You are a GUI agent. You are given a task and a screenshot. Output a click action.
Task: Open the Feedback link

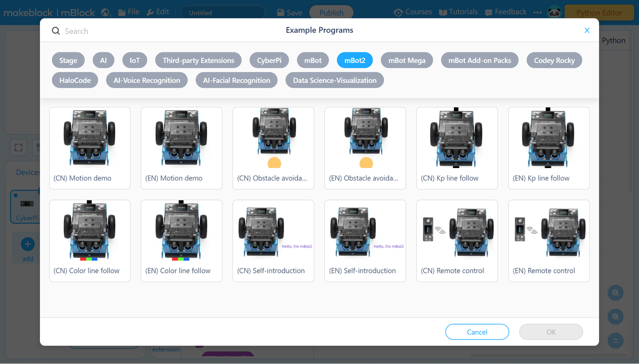[x=506, y=12]
